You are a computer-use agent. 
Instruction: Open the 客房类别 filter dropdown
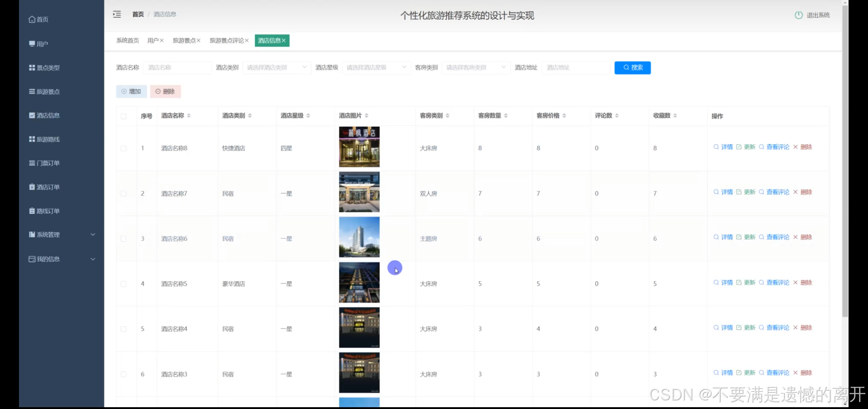[x=476, y=68]
